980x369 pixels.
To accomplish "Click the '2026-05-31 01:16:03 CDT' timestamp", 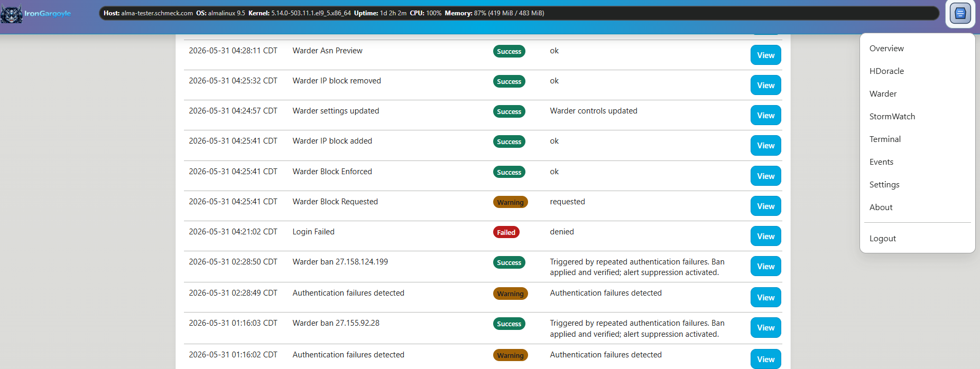I will click(233, 323).
